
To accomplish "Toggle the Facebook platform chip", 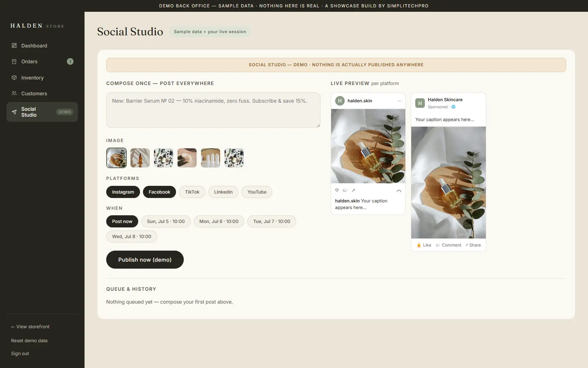I will (159, 192).
